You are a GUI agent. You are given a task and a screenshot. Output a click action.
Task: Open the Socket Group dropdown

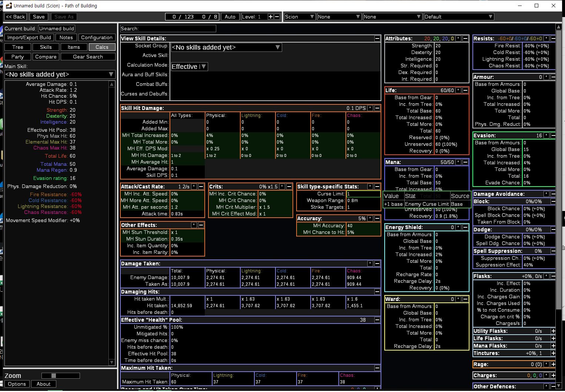tap(226, 47)
